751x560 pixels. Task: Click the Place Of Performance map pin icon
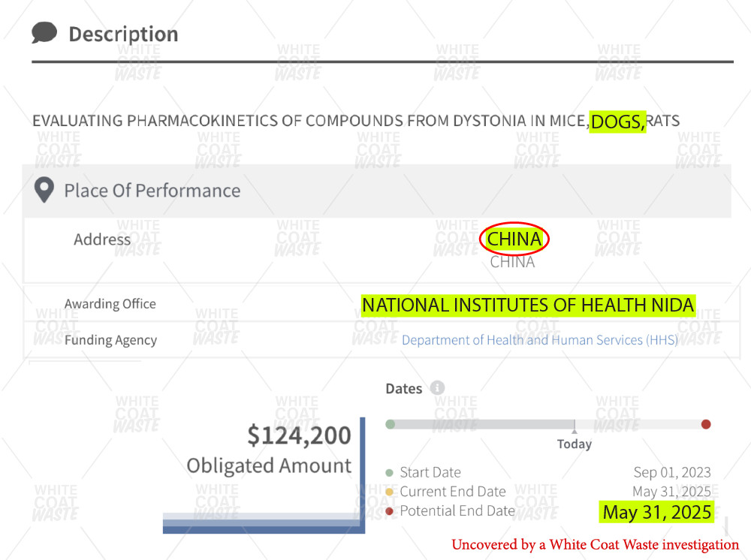coord(44,190)
